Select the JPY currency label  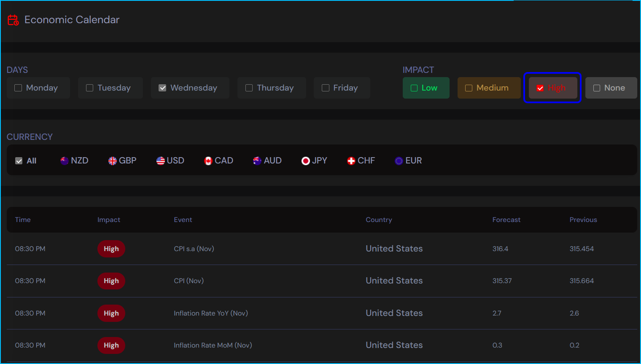(320, 161)
